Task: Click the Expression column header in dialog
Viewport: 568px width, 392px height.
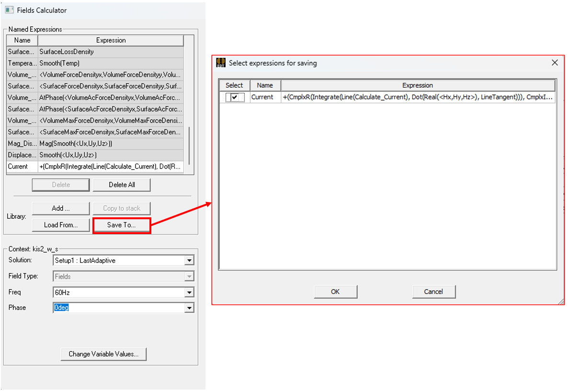Action: (417, 85)
